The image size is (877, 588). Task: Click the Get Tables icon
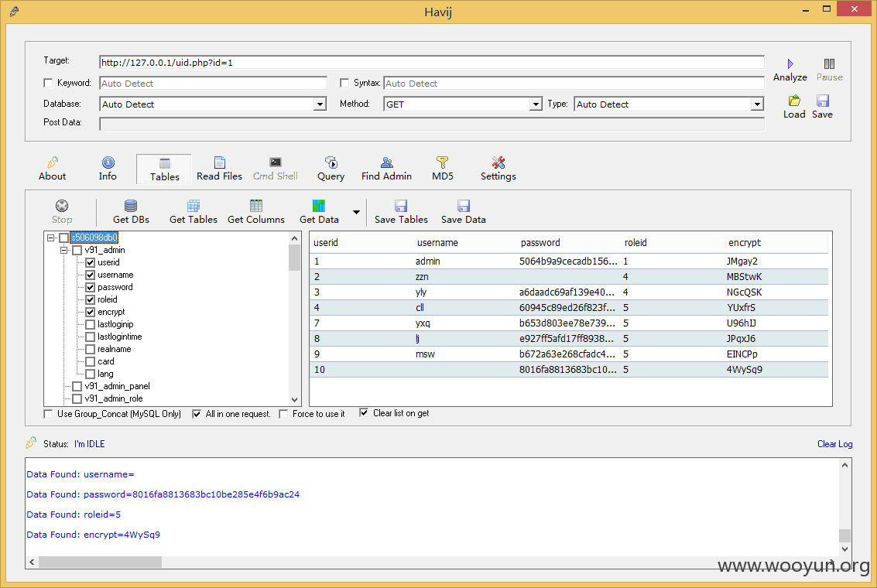(194, 206)
